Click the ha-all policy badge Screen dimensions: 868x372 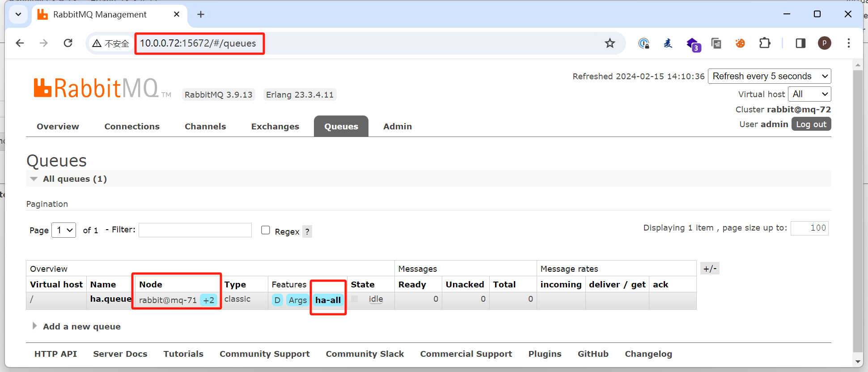(x=328, y=300)
